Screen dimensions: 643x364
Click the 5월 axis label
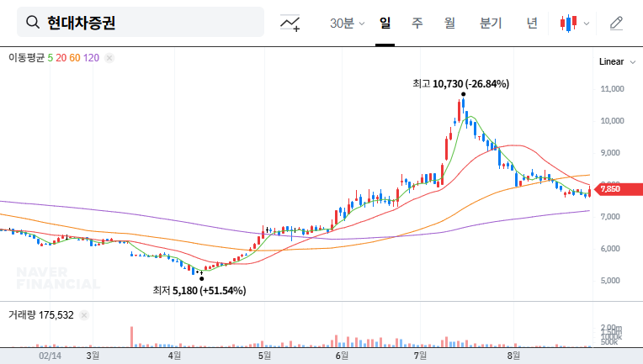[264, 356]
